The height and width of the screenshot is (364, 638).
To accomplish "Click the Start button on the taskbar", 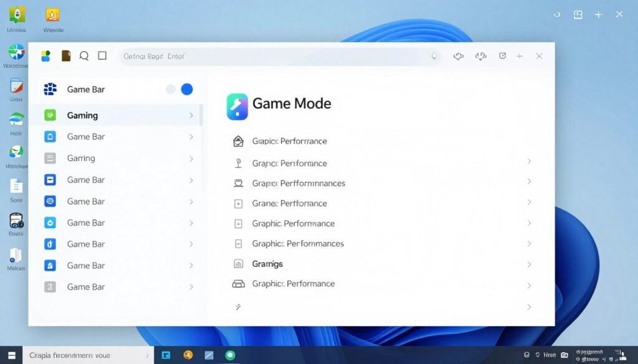I will (x=12, y=355).
